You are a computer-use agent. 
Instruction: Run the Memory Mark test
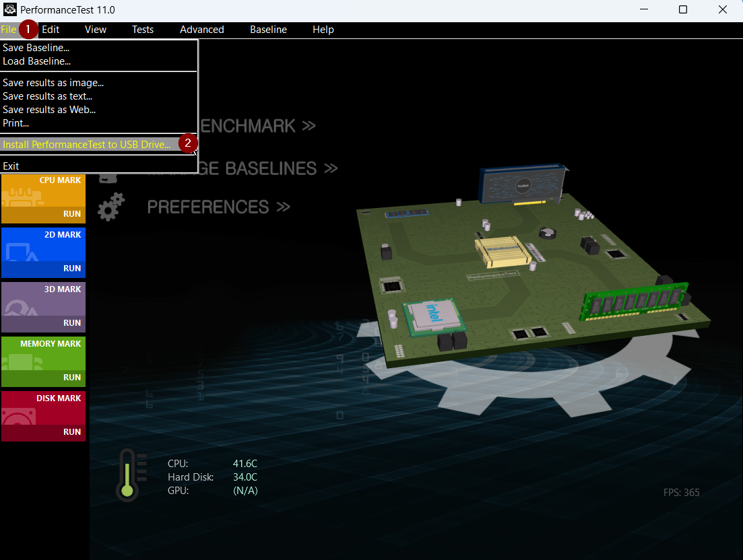click(72, 378)
